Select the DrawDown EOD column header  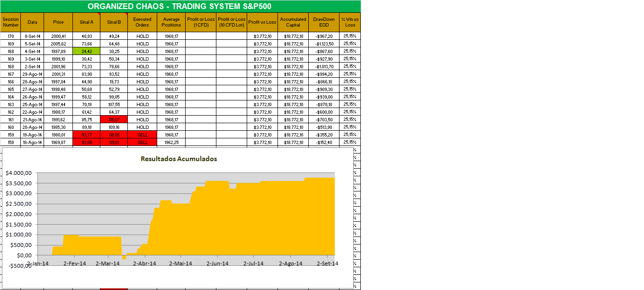pyautogui.click(x=324, y=22)
